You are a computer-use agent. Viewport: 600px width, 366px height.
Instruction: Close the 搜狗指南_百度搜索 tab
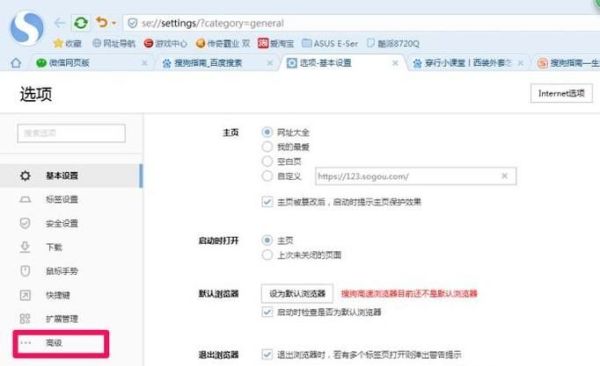(x=270, y=63)
